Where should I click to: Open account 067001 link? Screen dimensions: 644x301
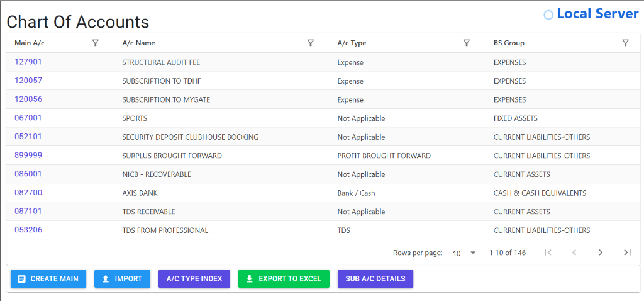(x=28, y=118)
